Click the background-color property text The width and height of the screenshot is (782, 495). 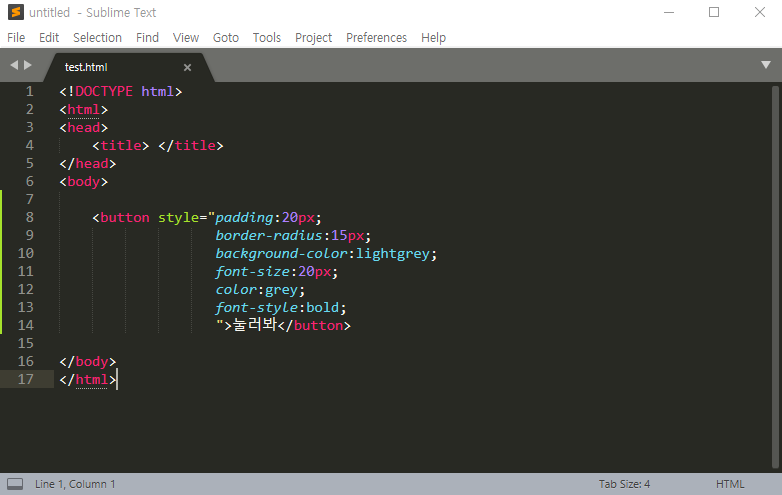(281, 254)
